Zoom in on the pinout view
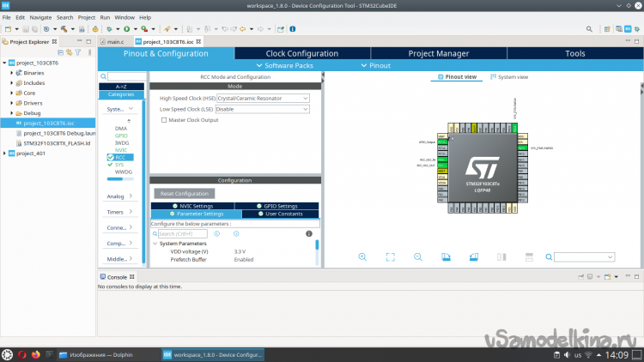644x362 pixels. pyautogui.click(x=362, y=256)
